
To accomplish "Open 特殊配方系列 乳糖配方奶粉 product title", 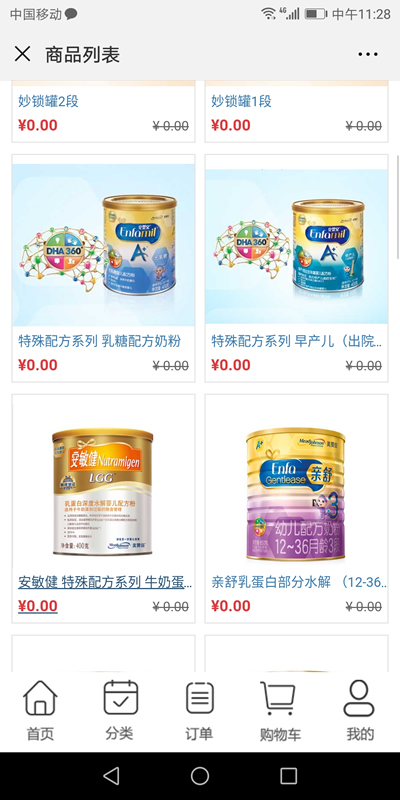I will tap(99, 341).
